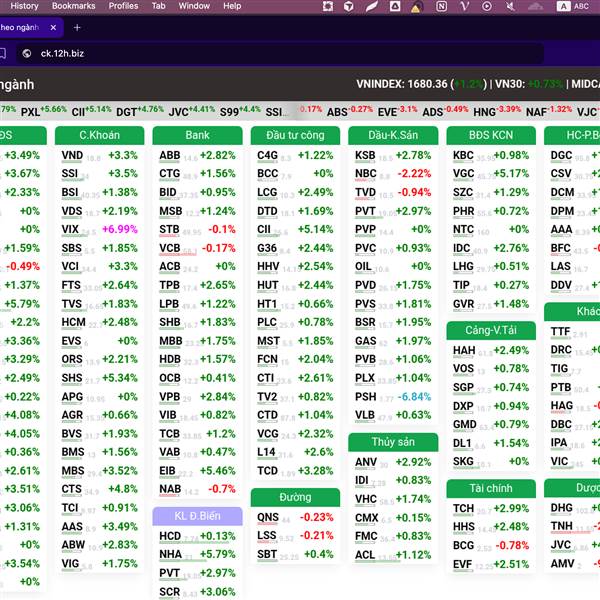600x600 pixels.
Task: Open the HAH stock row
Action: [x=491, y=351]
